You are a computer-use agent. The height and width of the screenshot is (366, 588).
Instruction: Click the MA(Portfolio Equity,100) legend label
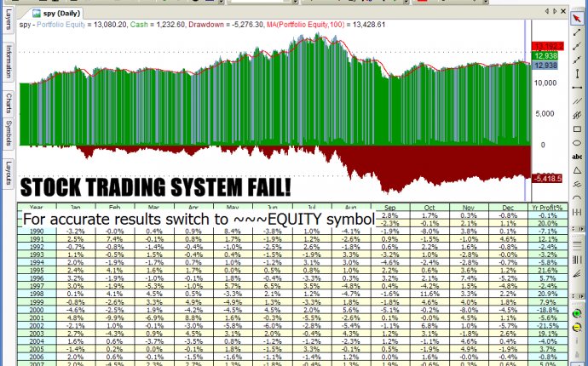tap(304, 25)
